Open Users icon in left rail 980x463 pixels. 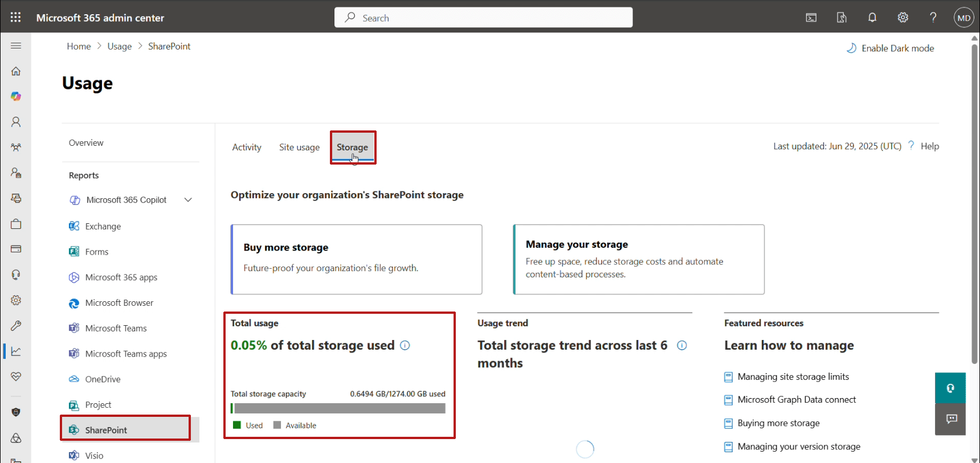[16, 122]
